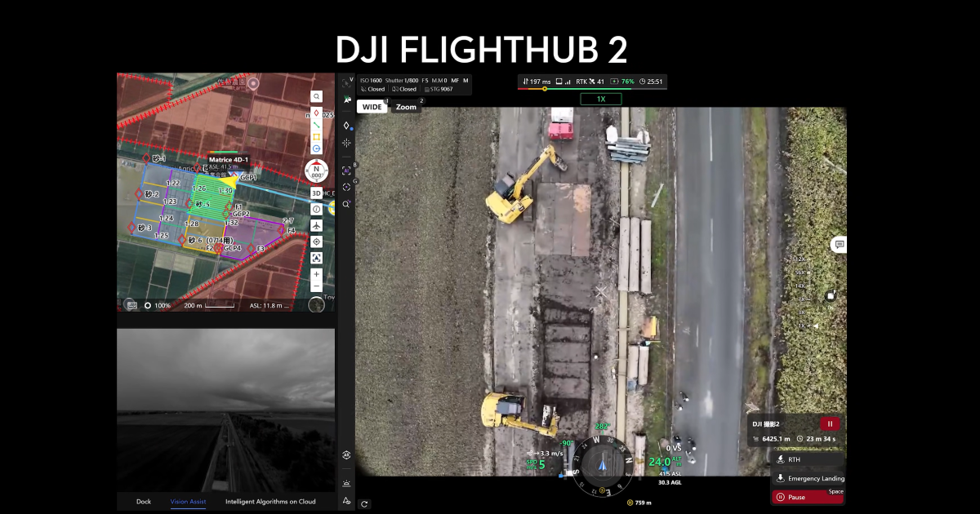Center map on aircraft with airplane icon
Viewport: 980px width, 514px height.
click(316, 225)
